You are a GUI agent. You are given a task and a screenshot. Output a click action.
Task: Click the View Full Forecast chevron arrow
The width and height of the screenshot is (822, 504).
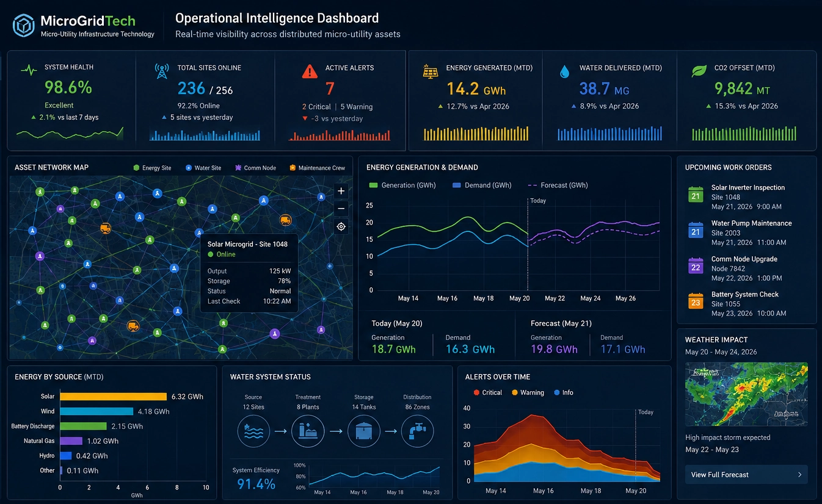pos(800,475)
